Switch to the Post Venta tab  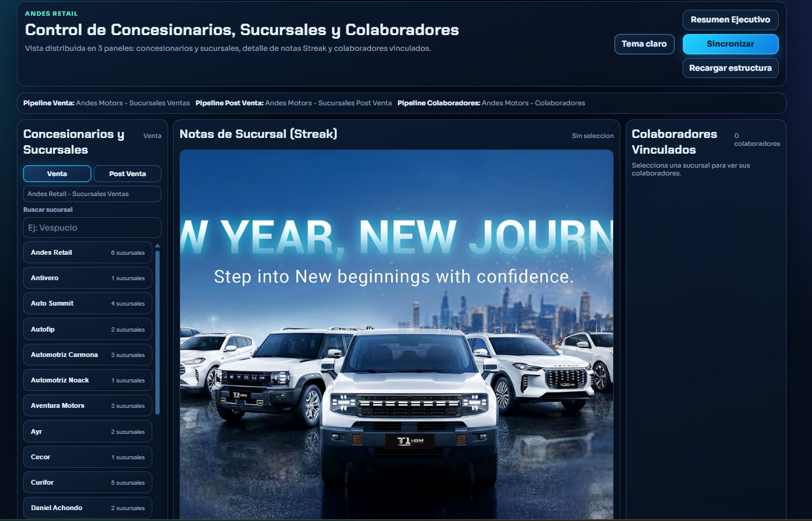click(127, 174)
